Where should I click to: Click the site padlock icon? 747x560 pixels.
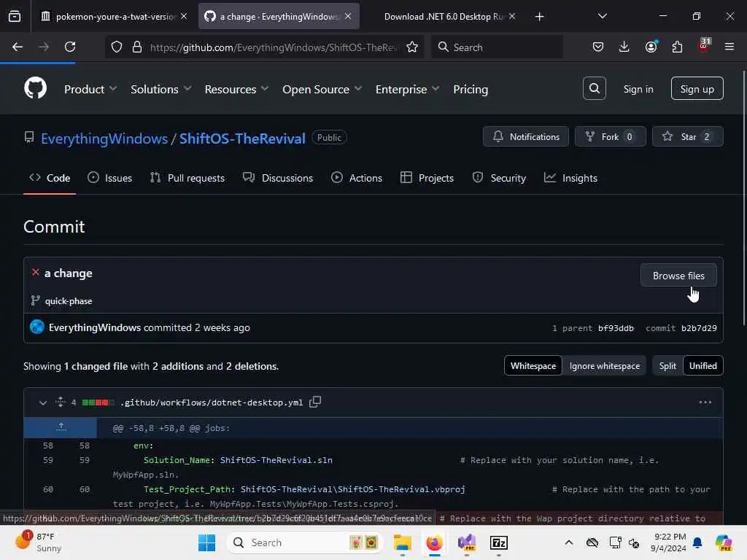tap(137, 47)
